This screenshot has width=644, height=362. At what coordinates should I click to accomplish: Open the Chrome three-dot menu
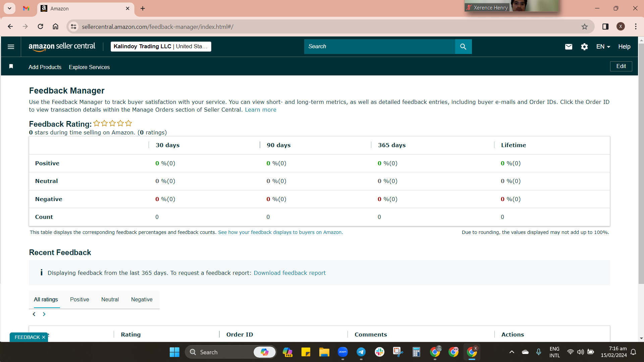(x=636, y=26)
